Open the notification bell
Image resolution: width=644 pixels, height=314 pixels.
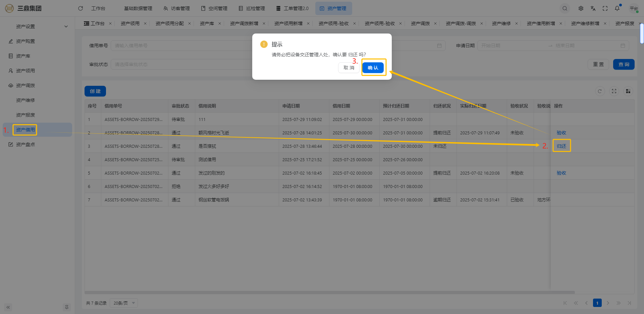click(617, 8)
